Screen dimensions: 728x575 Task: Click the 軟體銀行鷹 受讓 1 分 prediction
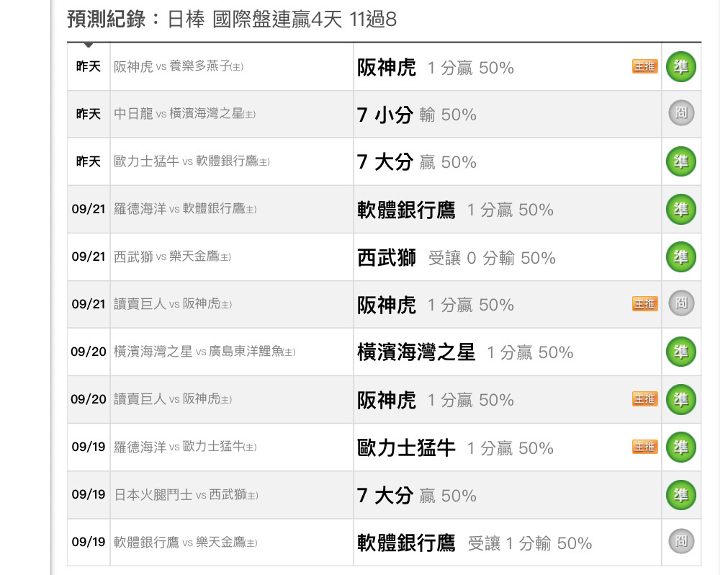(x=475, y=543)
